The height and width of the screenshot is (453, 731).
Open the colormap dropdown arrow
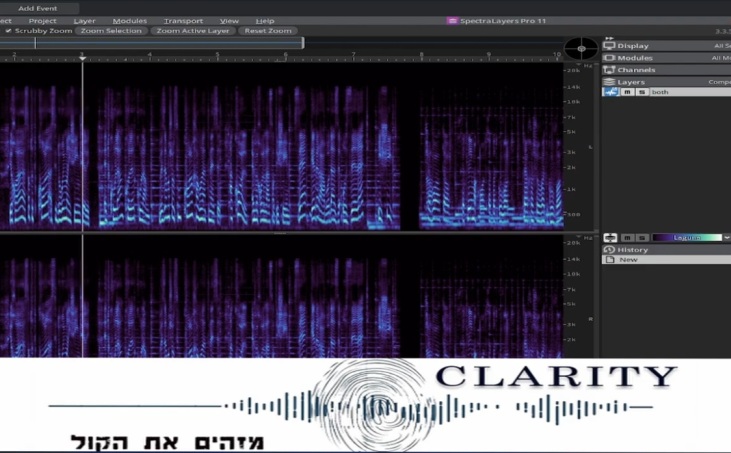coord(726,238)
